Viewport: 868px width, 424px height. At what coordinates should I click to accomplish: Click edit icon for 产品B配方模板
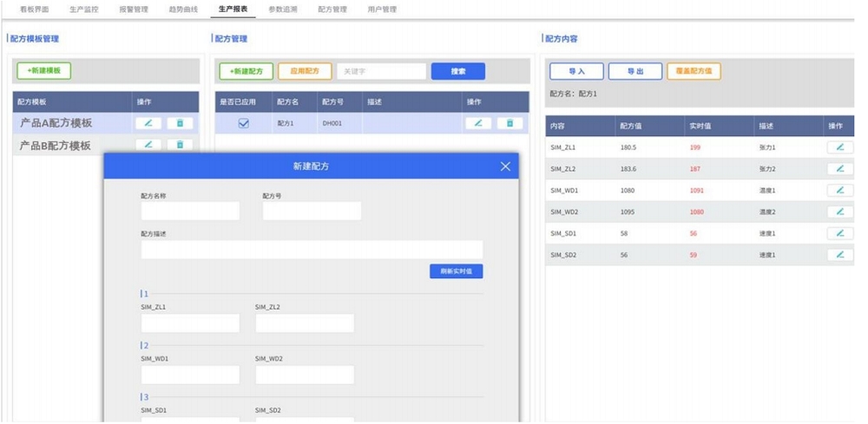[x=148, y=145]
